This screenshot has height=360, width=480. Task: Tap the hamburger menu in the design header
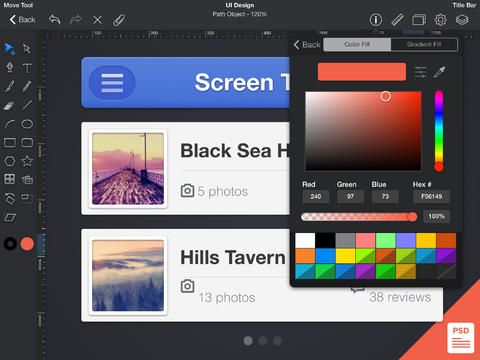click(112, 83)
